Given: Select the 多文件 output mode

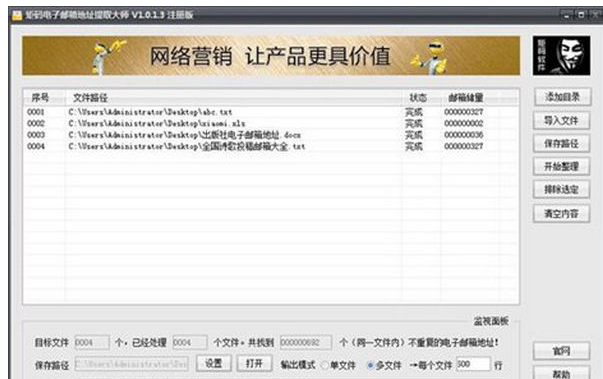Looking at the screenshot, I should click(384, 365).
